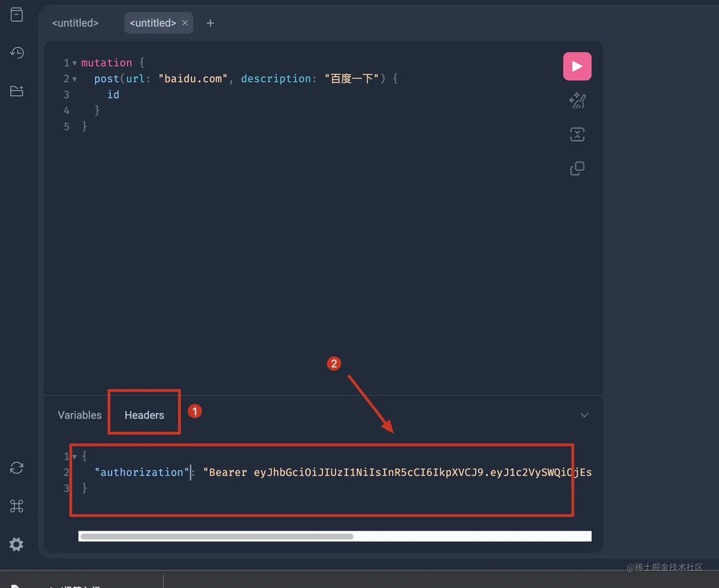Click line number 5 in query editor gutter

pyautogui.click(x=67, y=126)
